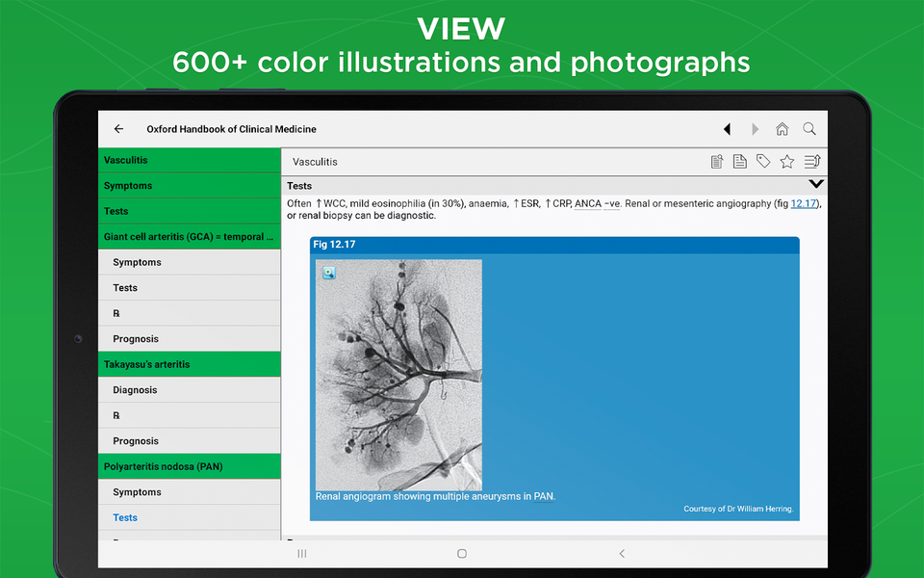The width and height of the screenshot is (924, 578).
Task: Open Diagnosis under Takayasu's arteritis
Action: pyautogui.click(x=190, y=390)
